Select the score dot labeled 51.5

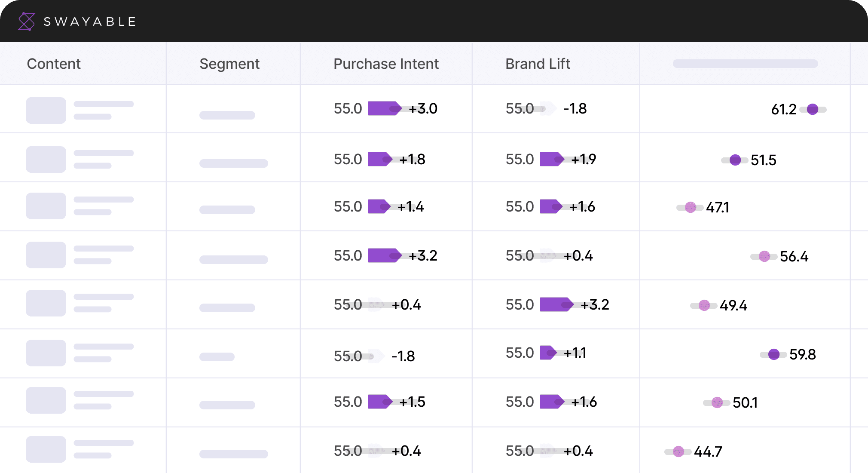(735, 160)
